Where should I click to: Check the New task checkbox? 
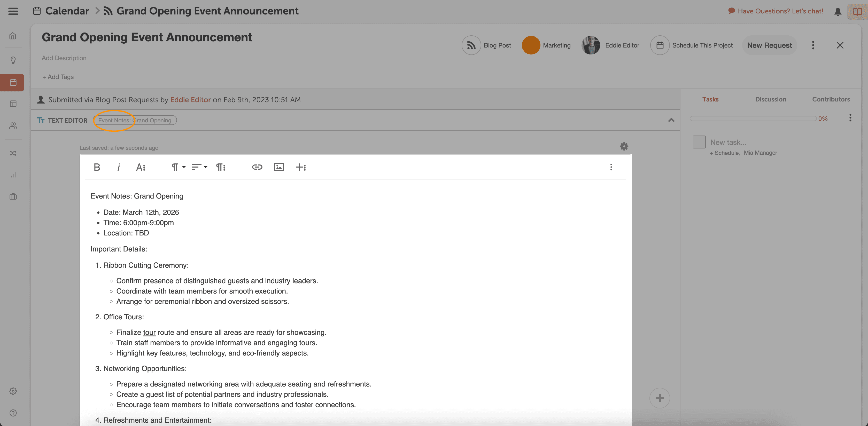tap(699, 142)
